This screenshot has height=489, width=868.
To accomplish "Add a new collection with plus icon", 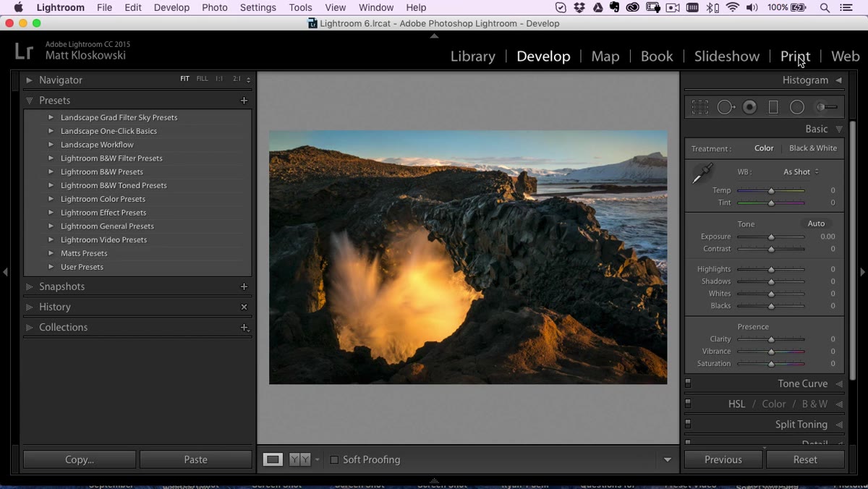I will [x=244, y=327].
